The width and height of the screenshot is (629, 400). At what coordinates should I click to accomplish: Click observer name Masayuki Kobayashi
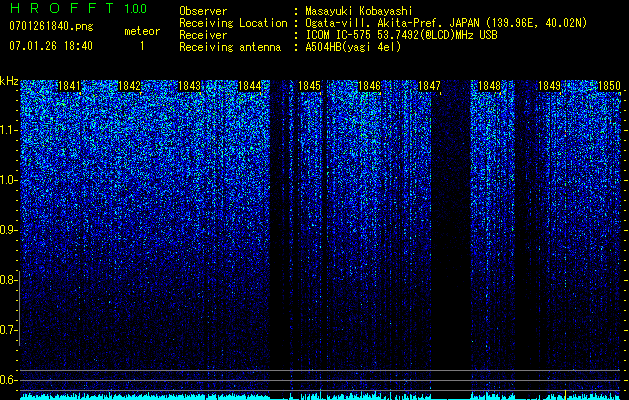tap(359, 12)
